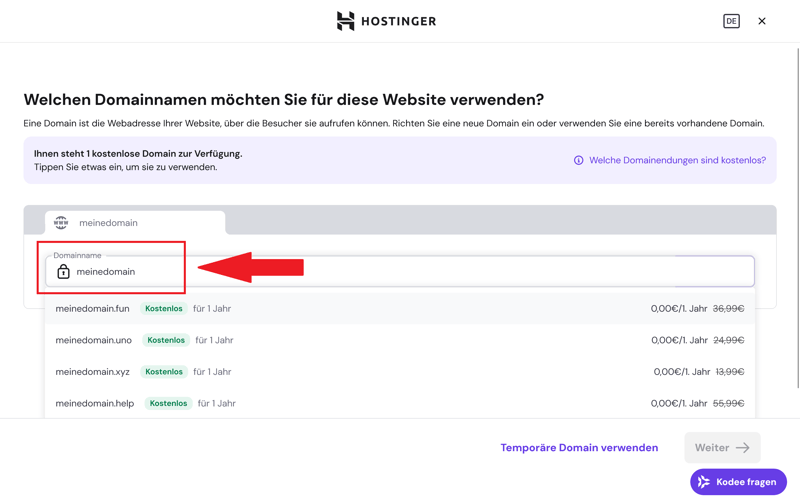This screenshot has height=503, width=800.
Task: Choose meinedomain.uno from the suggestions
Action: tap(94, 340)
